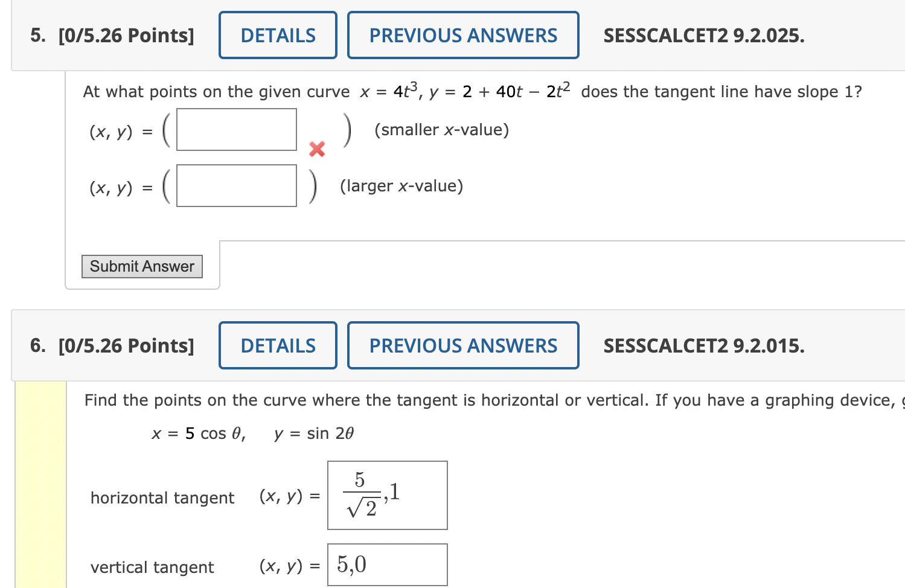This screenshot has height=588, width=905.
Task: View PREVIOUS ANSWERS for question 5
Action: pyautogui.click(x=462, y=35)
